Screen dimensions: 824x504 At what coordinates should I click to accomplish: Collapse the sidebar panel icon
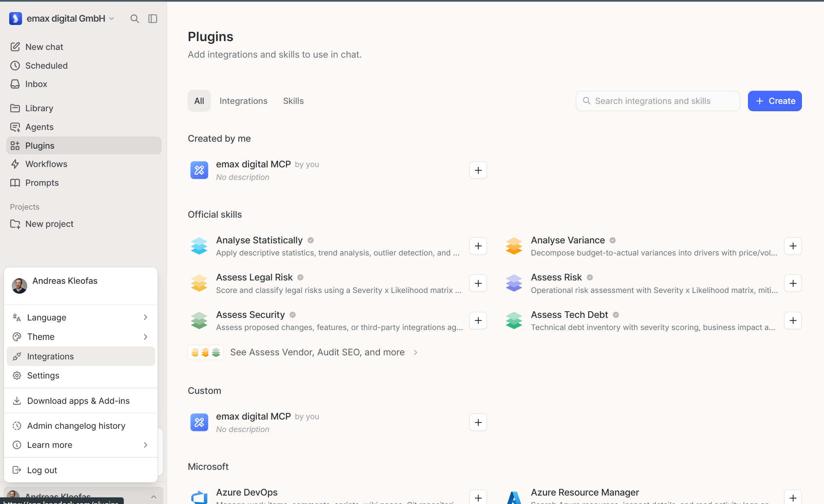click(x=153, y=19)
